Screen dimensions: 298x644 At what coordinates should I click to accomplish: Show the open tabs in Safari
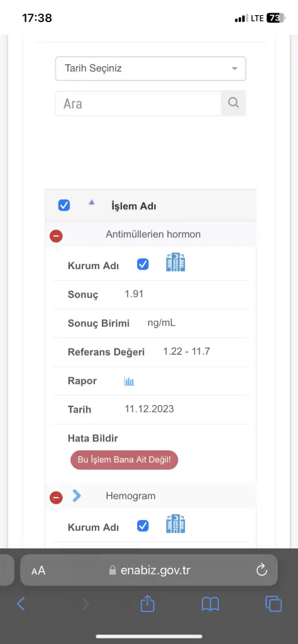pos(273,604)
